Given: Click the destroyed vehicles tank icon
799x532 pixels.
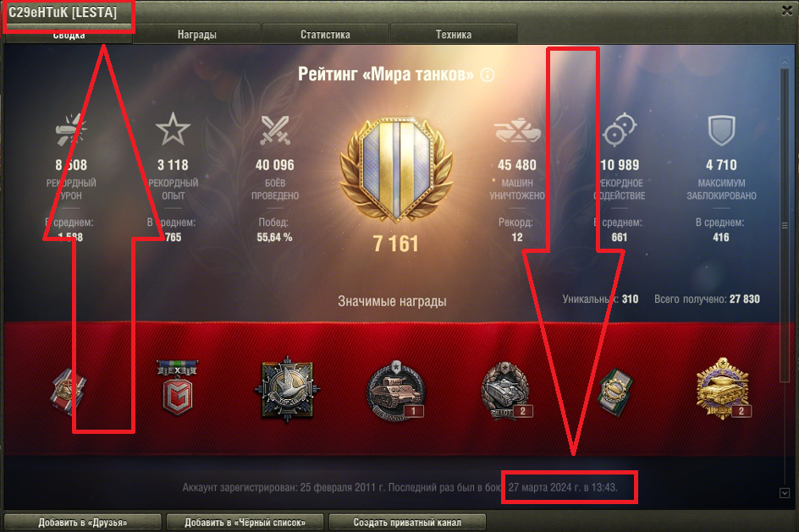Looking at the screenshot, I should pos(516,129).
